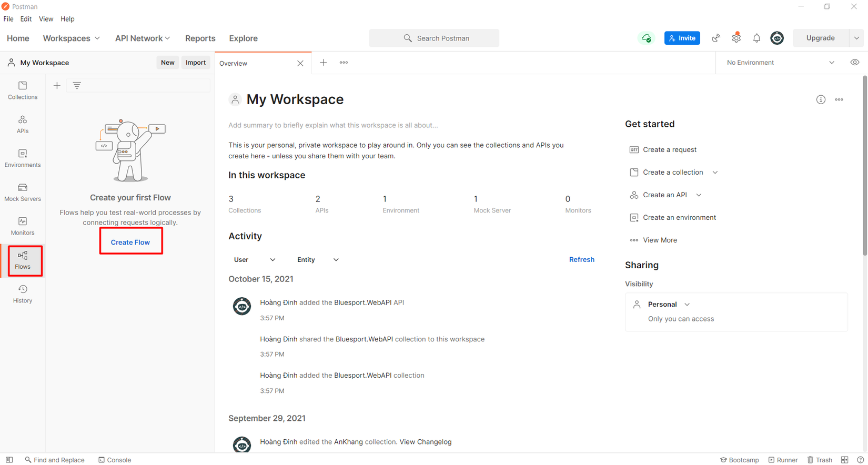The width and height of the screenshot is (868, 465).
Task: Open the capture requests satellite icon
Action: click(716, 38)
